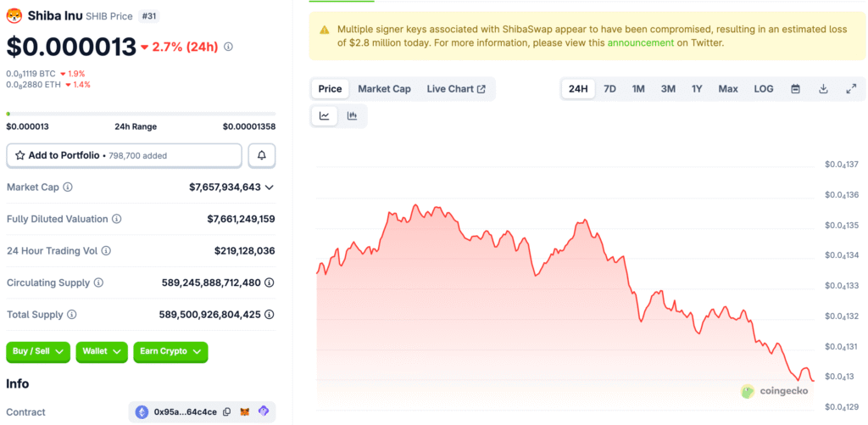
Task: Click the $0.00001358 range high value
Action: [x=249, y=126]
